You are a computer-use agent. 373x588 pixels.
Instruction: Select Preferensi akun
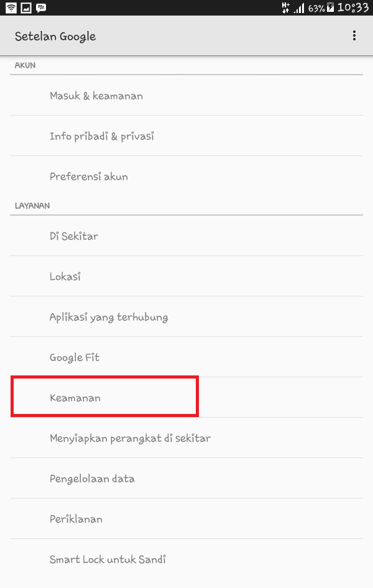pyautogui.click(x=89, y=177)
